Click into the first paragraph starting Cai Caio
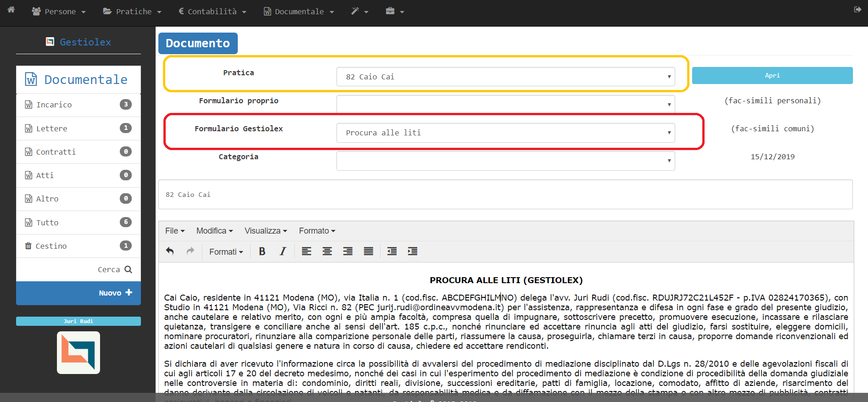The image size is (868, 402). pyautogui.click(x=506, y=322)
